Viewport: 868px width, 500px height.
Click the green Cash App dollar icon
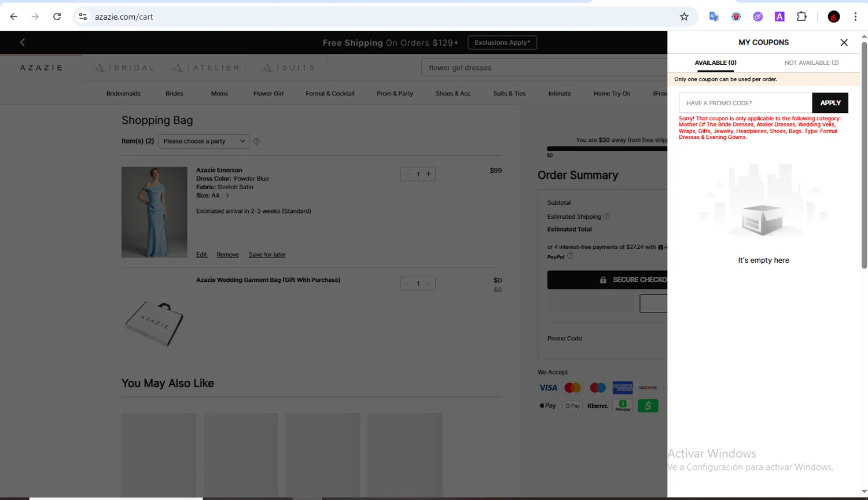click(648, 406)
